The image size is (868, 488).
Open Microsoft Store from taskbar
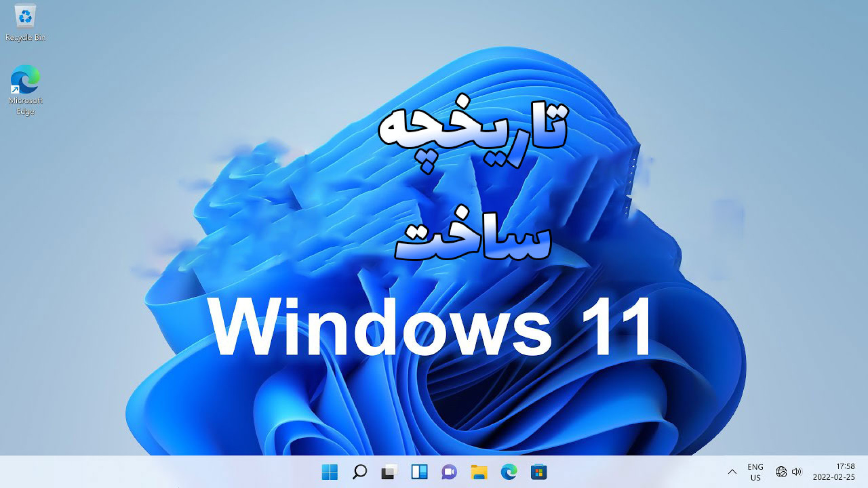pos(538,472)
